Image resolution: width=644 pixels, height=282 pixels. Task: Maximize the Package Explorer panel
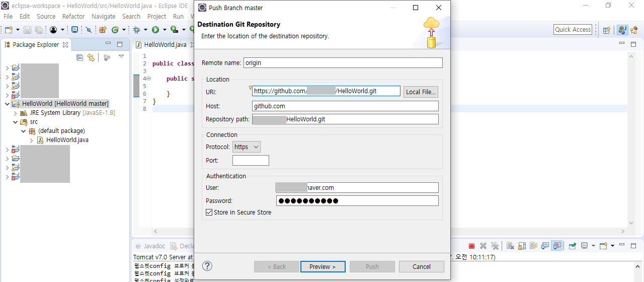(x=120, y=44)
